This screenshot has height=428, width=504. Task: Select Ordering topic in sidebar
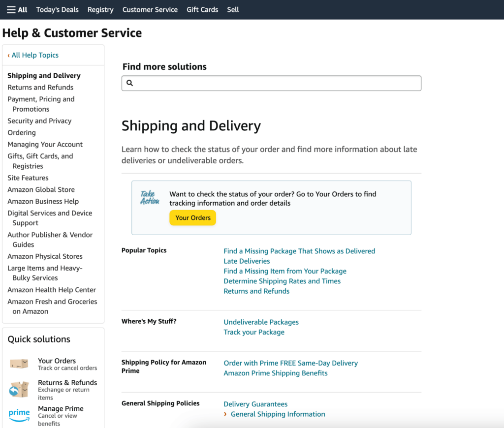pos(22,133)
